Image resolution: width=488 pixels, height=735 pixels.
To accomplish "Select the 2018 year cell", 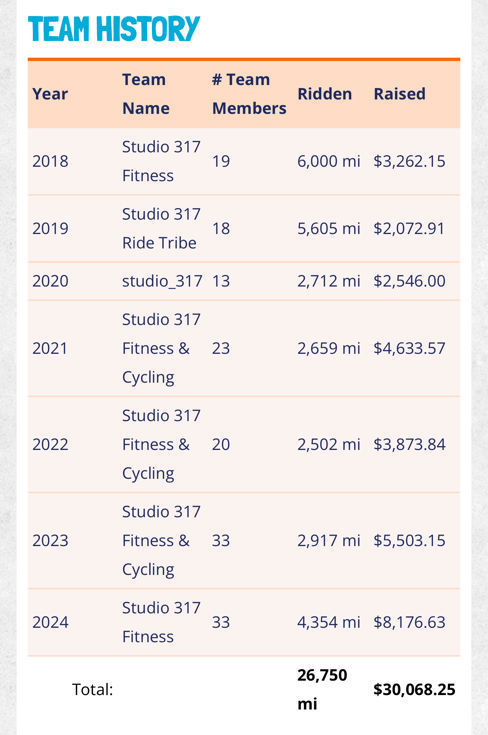I will (x=50, y=161).
